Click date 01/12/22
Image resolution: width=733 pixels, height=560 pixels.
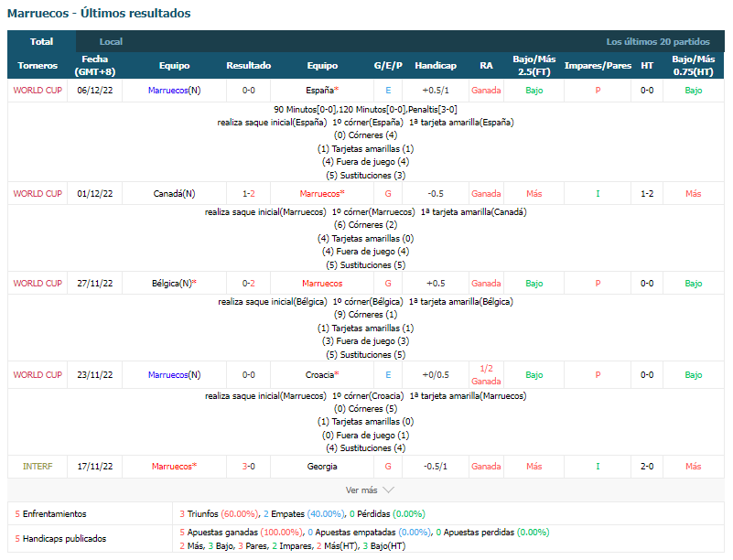(x=95, y=193)
